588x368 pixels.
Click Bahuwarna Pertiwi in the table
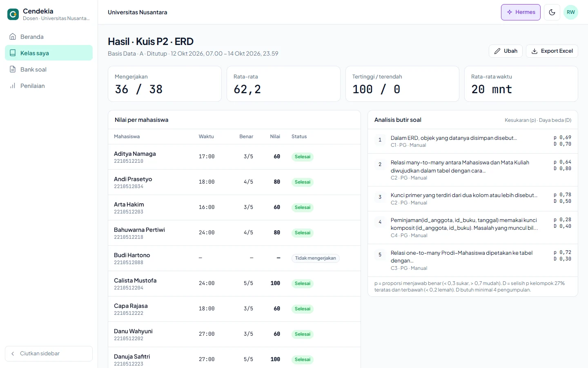pos(140,230)
